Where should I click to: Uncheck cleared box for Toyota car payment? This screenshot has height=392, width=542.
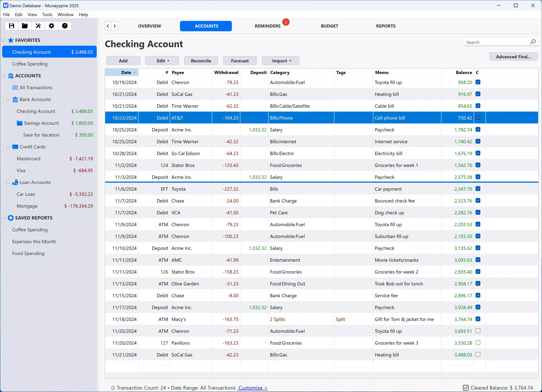click(x=478, y=189)
